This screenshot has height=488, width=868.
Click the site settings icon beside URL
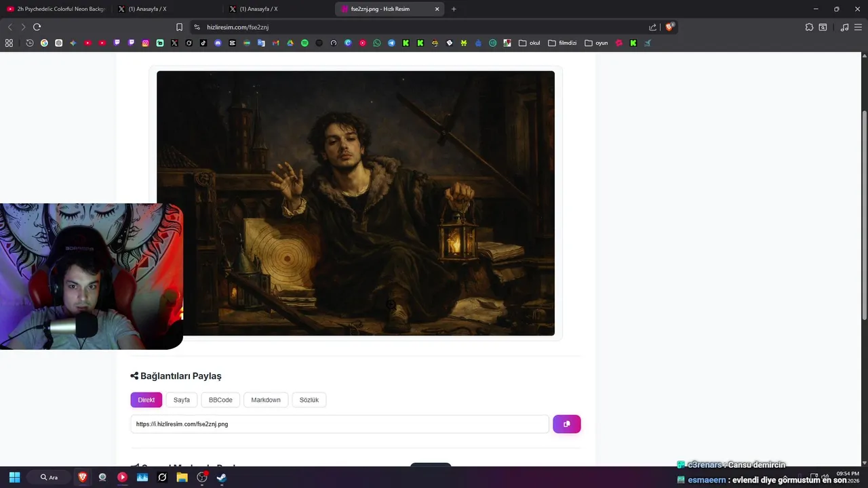(197, 27)
